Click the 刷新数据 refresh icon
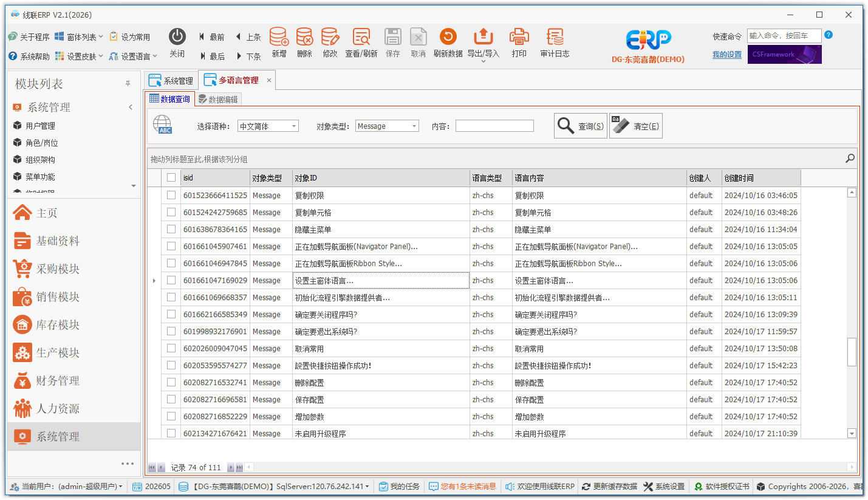This screenshot has height=500, width=868. tap(448, 36)
